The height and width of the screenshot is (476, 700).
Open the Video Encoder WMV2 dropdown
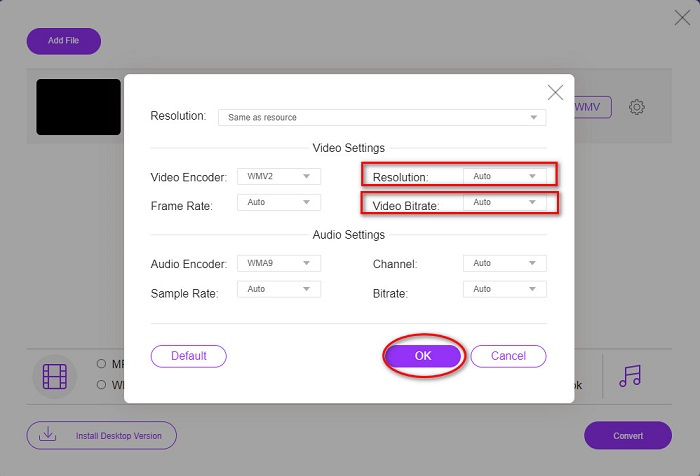[278, 177]
